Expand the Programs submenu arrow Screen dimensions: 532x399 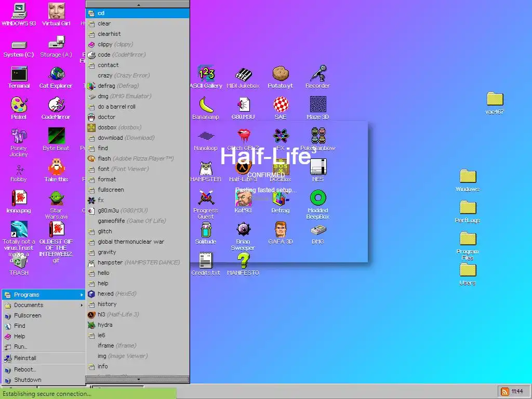pyautogui.click(x=82, y=295)
